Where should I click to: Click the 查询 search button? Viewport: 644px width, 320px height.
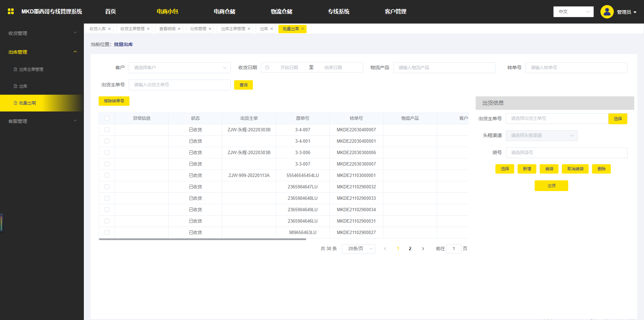tap(244, 85)
